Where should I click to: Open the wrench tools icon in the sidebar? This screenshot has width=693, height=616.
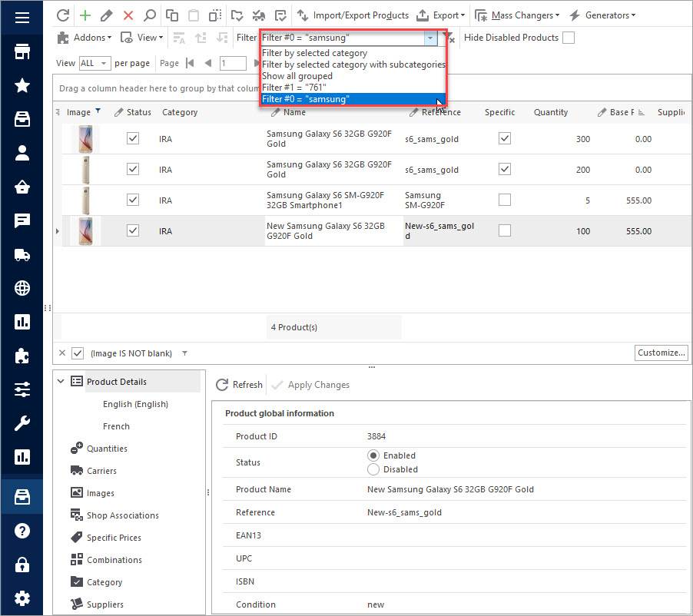pos(22,423)
